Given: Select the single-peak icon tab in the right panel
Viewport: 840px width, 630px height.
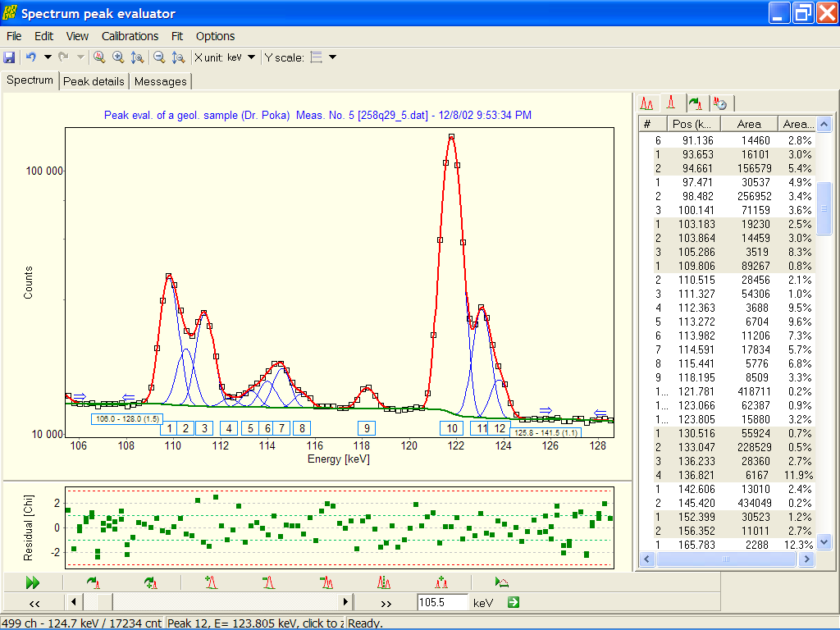Looking at the screenshot, I should click(x=671, y=103).
